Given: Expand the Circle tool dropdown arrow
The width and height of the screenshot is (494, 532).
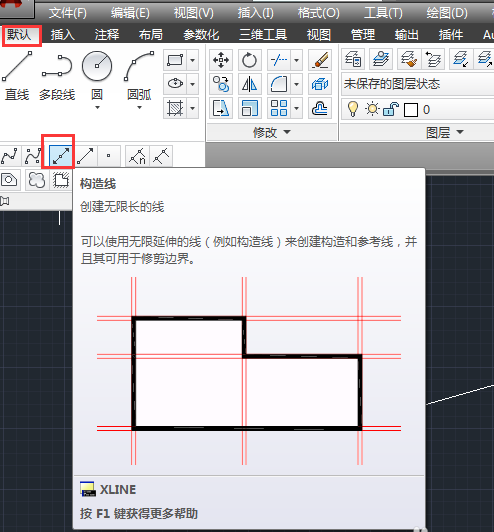Looking at the screenshot, I should 97,108.
